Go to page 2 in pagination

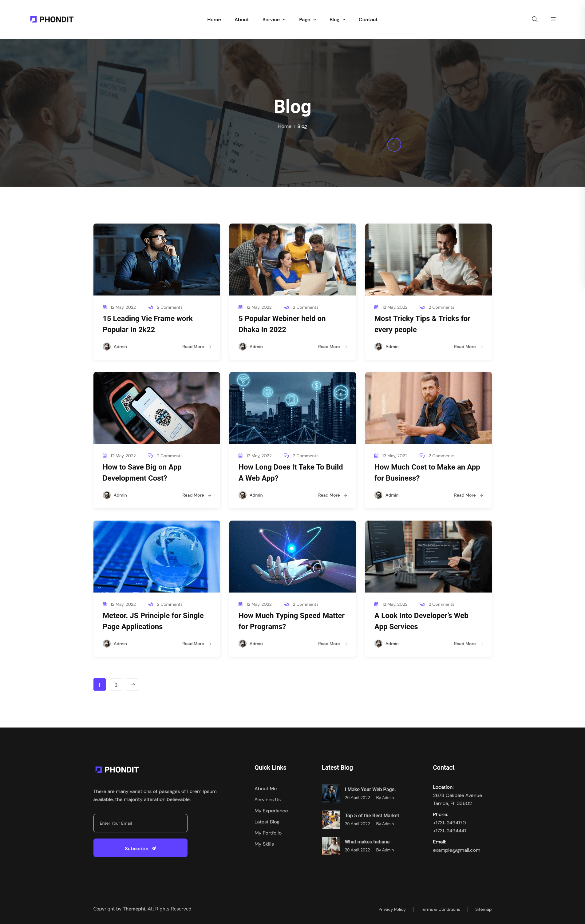coord(116,684)
